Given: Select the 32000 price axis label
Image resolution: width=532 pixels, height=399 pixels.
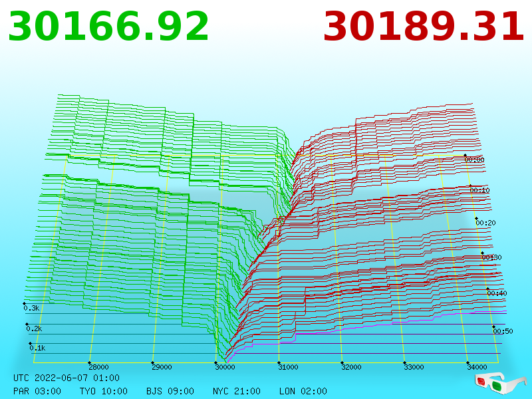Looking at the screenshot, I should pos(351,367).
